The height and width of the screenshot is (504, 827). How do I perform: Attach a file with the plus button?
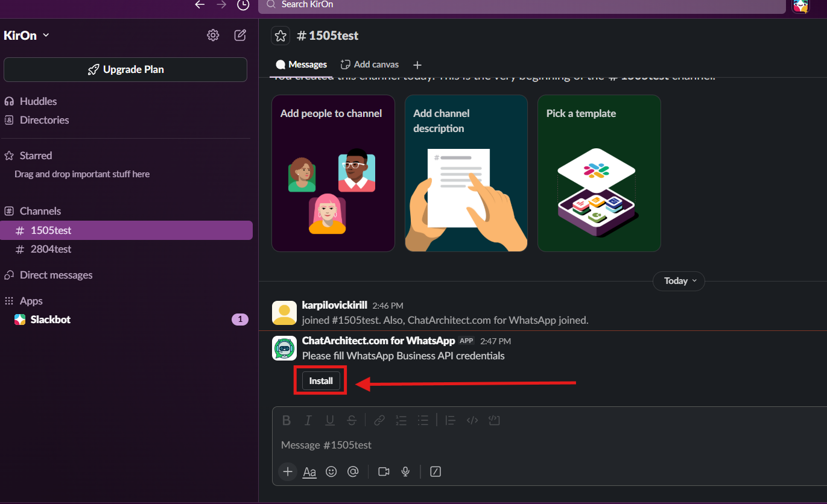(288, 471)
